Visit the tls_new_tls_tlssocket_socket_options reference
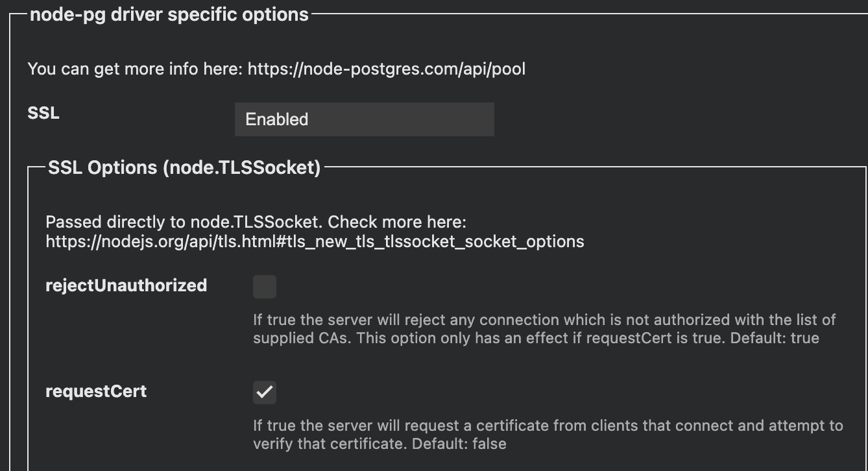 pyautogui.click(x=315, y=241)
